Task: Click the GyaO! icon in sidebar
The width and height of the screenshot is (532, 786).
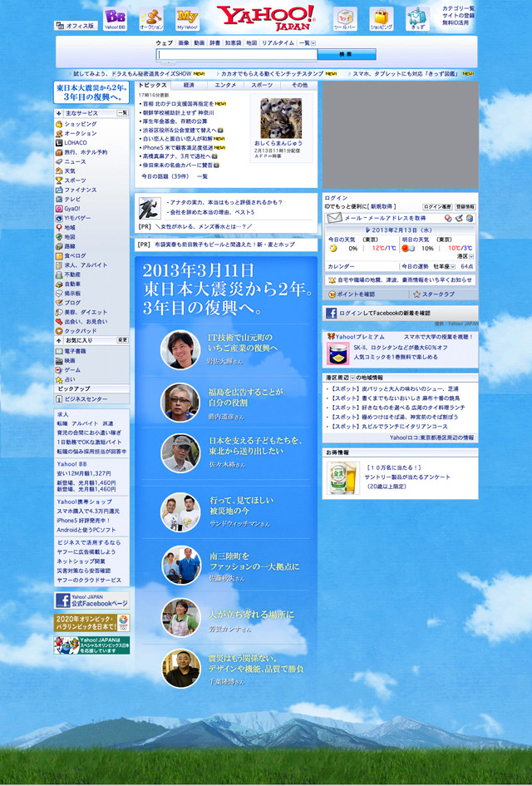Action: pyautogui.click(x=59, y=209)
